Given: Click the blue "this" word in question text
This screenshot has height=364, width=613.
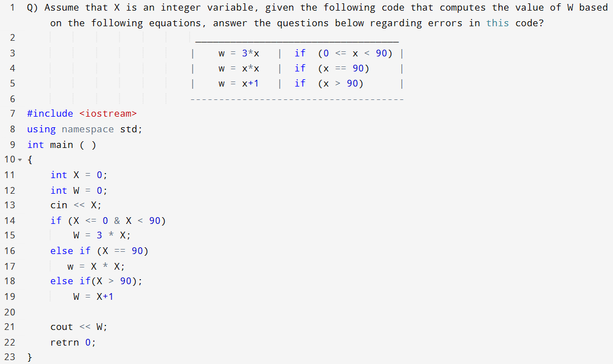Looking at the screenshot, I should [497, 23].
